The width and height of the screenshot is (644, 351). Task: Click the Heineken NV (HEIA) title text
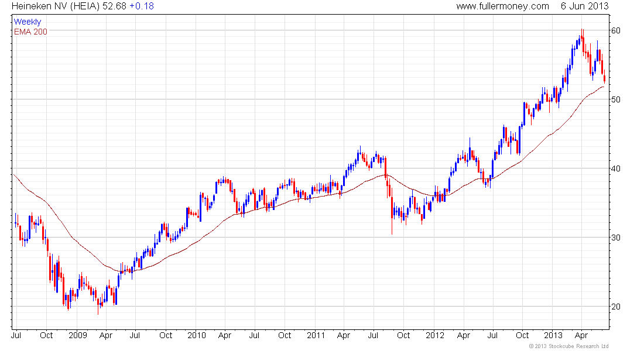pos(56,6)
